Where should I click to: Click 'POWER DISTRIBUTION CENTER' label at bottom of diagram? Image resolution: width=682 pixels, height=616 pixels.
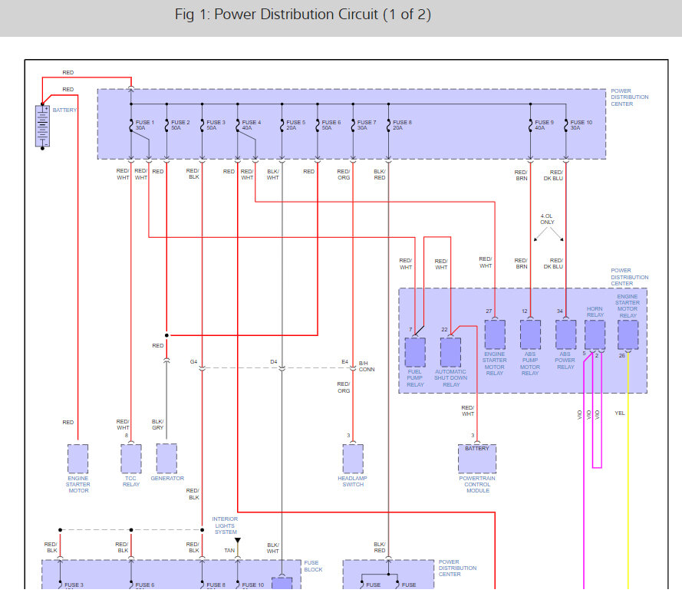pos(457,568)
